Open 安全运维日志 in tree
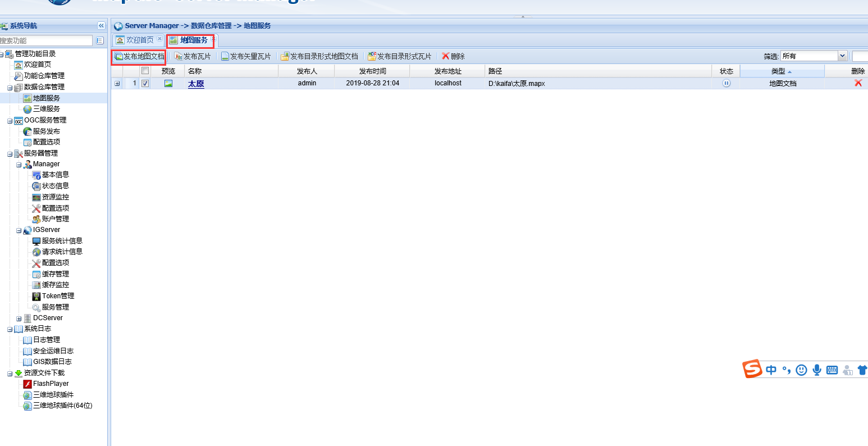This screenshot has height=446, width=868. (53, 351)
